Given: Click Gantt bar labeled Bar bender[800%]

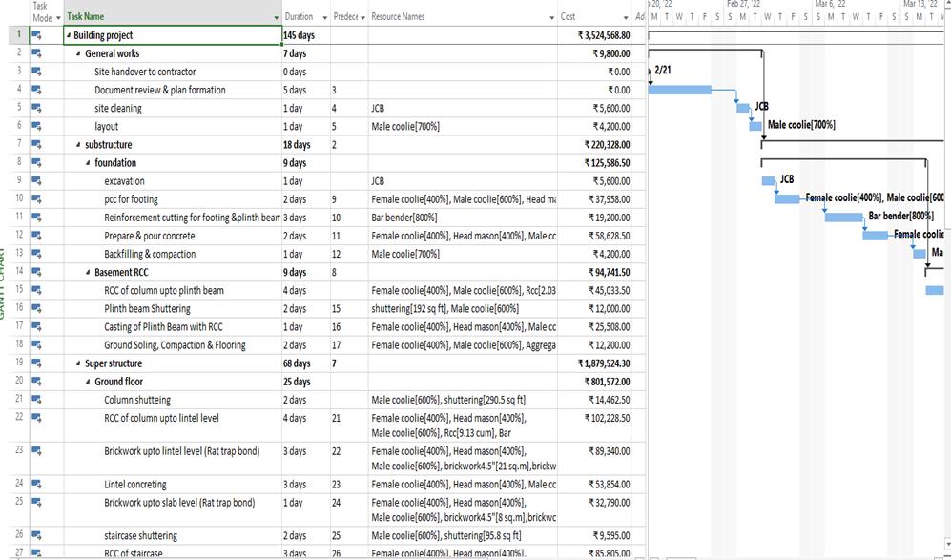Looking at the screenshot, I should (x=843, y=218).
